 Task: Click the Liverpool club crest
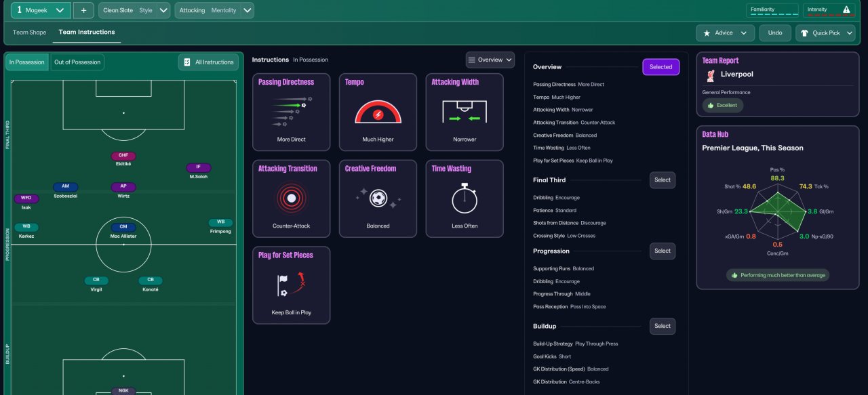pos(710,75)
